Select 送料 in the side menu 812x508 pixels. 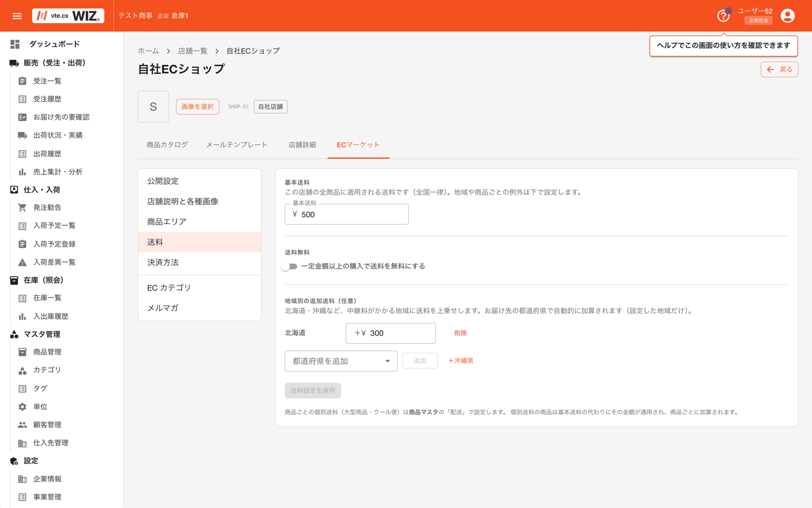200,242
